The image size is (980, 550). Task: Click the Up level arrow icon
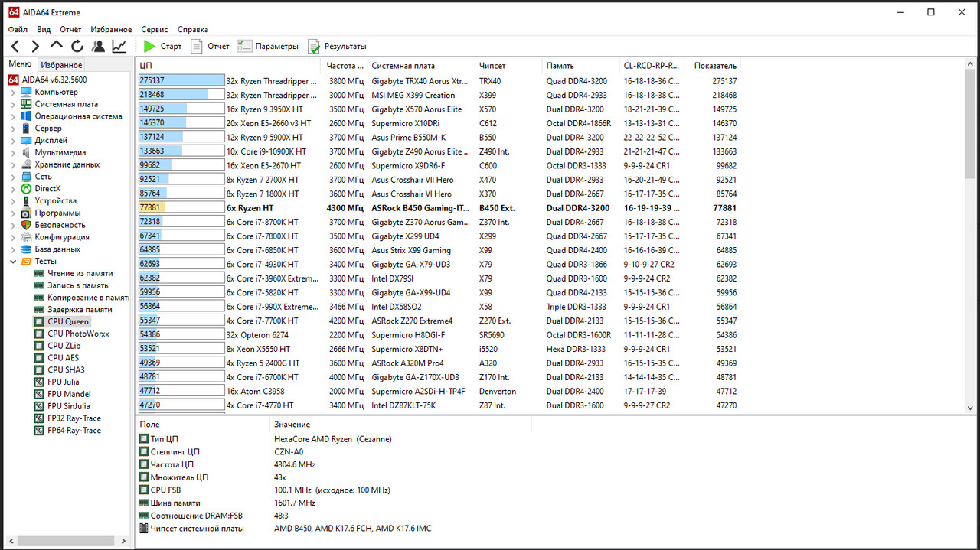click(57, 45)
